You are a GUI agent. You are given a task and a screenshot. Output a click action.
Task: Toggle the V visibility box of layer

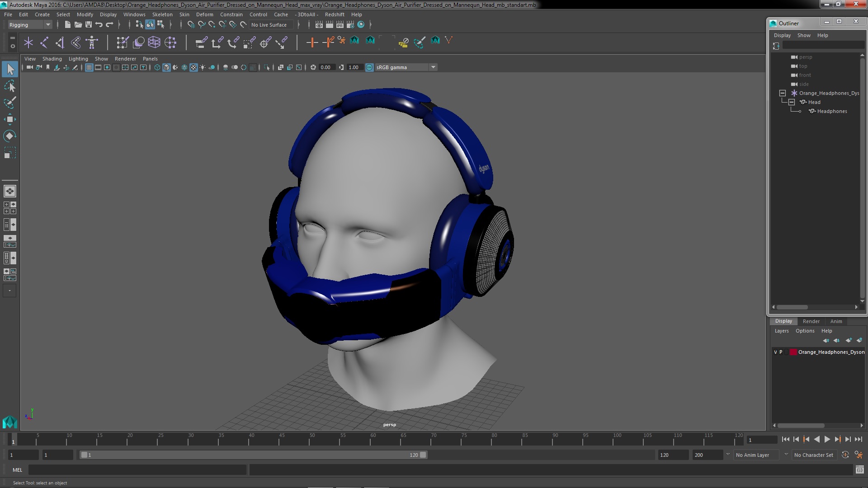click(776, 352)
